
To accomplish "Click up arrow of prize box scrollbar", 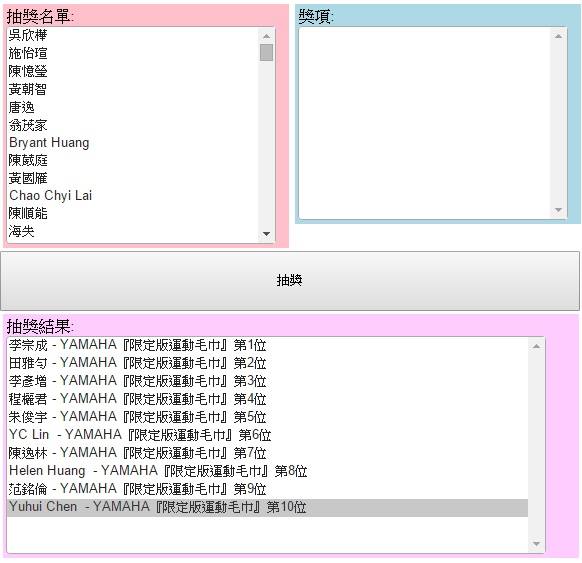I will tap(558, 36).
